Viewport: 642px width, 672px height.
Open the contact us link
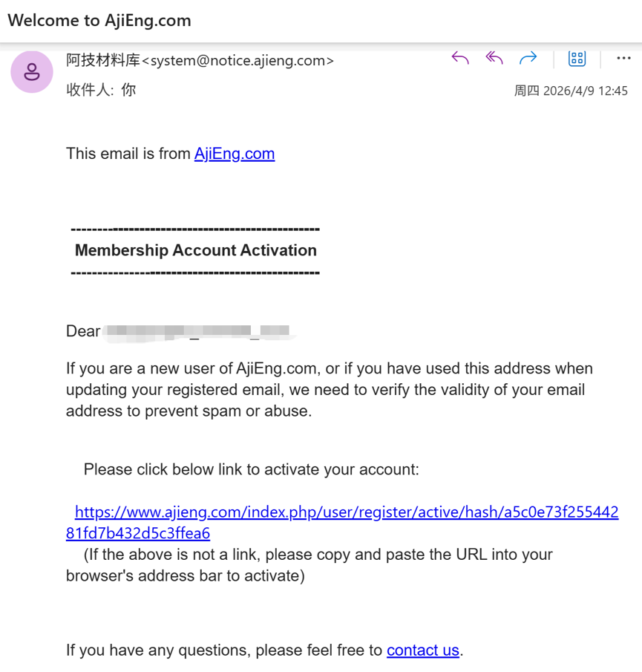click(x=423, y=650)
